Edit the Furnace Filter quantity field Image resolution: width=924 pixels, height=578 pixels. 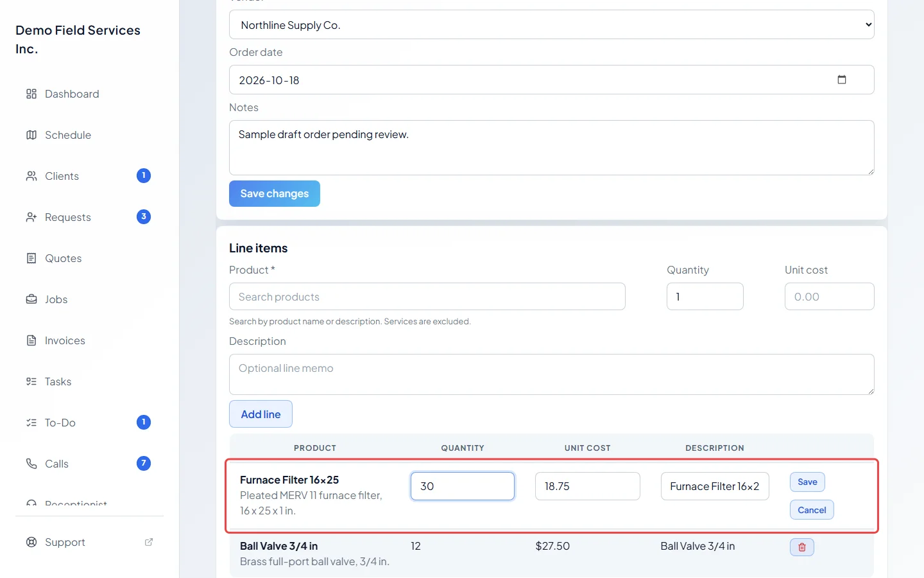pyautogui.click(x=463, y=486)
